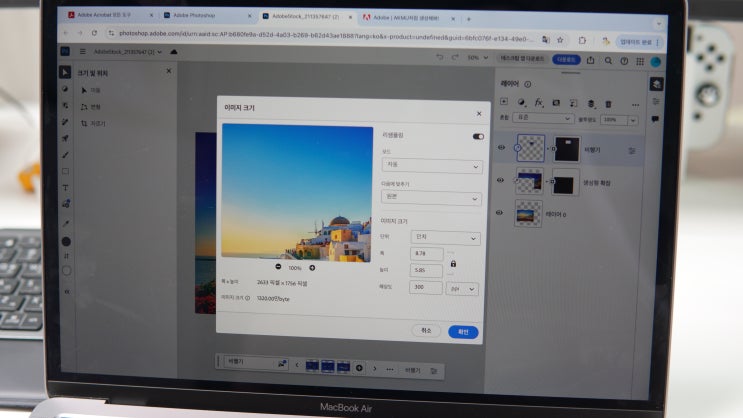Viewport: 743px width, 418px height.
Task: Click the zoom-out minus under dialog preview
Action: point(278,267)
